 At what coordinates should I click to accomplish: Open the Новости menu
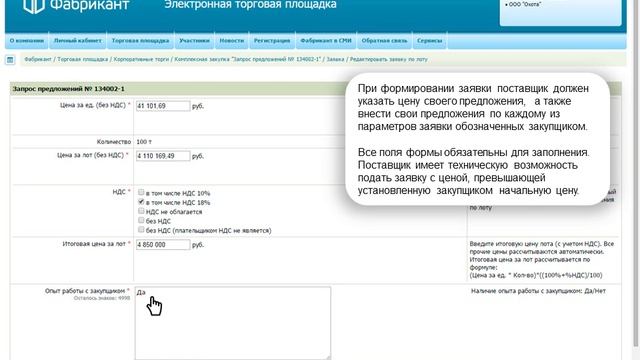click(231, 41)
